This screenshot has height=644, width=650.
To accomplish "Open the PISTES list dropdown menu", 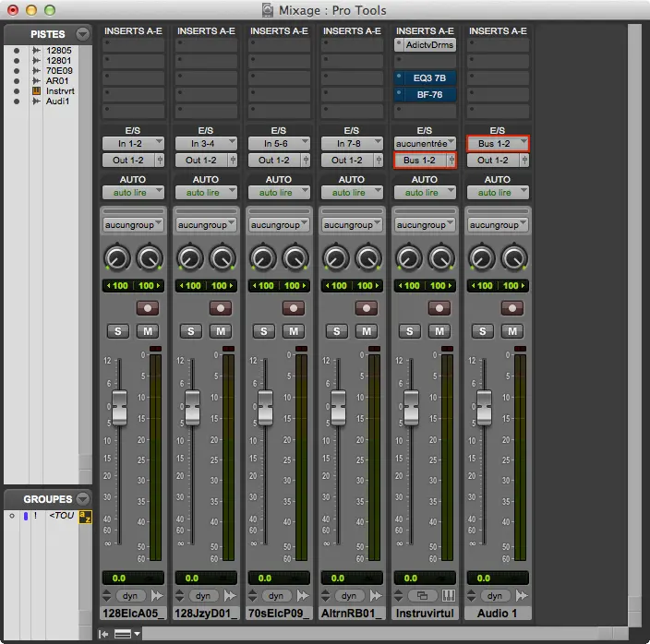I will coord(83,34).
